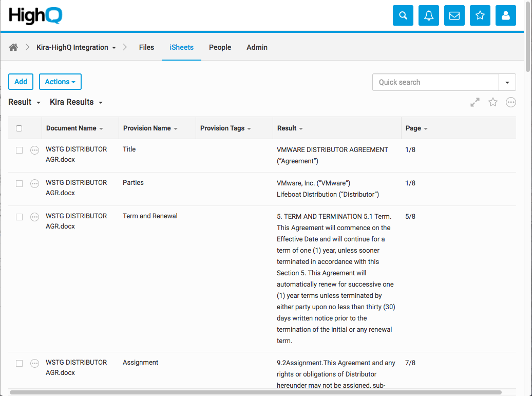Click document name in the Title row
The height and width of the screenshot is (396, 532).
click(x=77, y=155)
